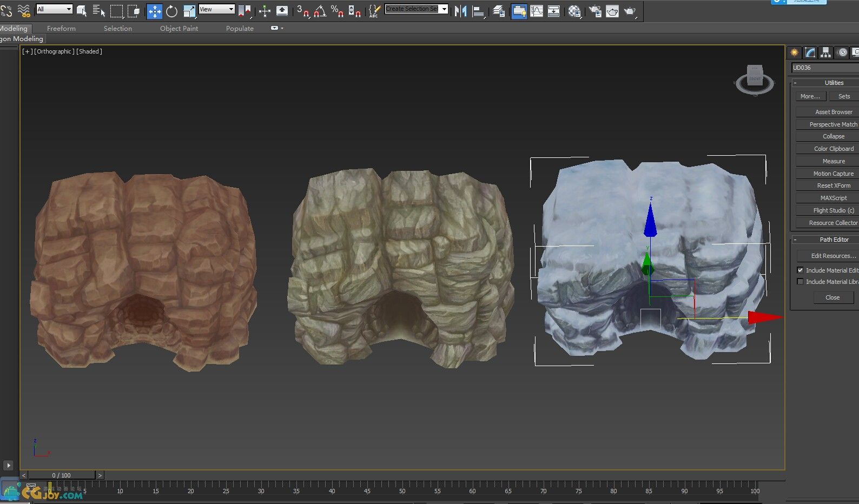
Task: Open the Motion command panel tab
Action: pos(842,52)
